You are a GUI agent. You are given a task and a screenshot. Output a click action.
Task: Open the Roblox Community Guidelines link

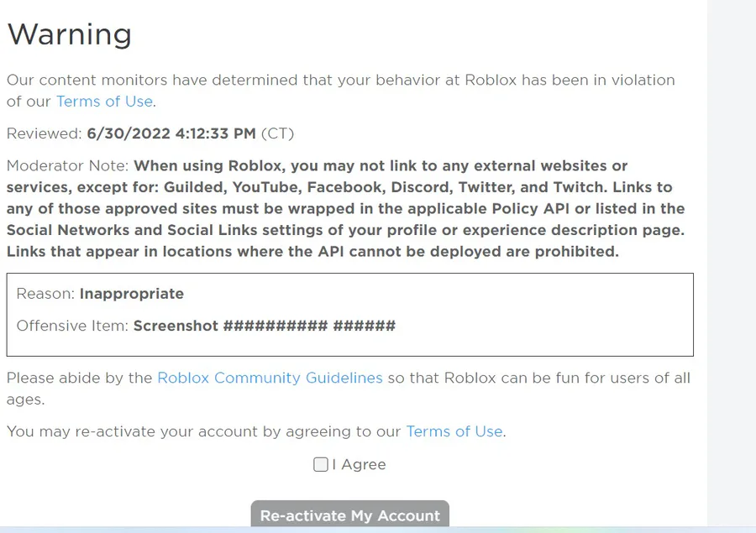coord(270,378)
